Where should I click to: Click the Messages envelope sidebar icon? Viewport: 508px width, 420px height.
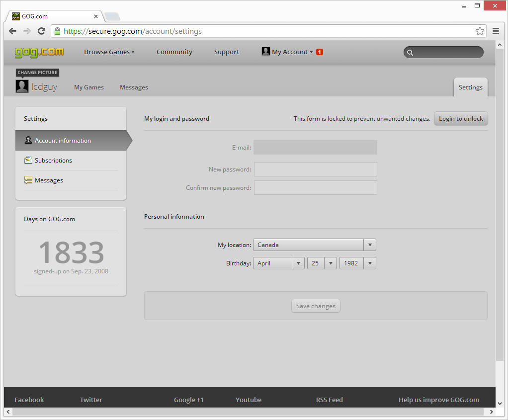[28, 180]
